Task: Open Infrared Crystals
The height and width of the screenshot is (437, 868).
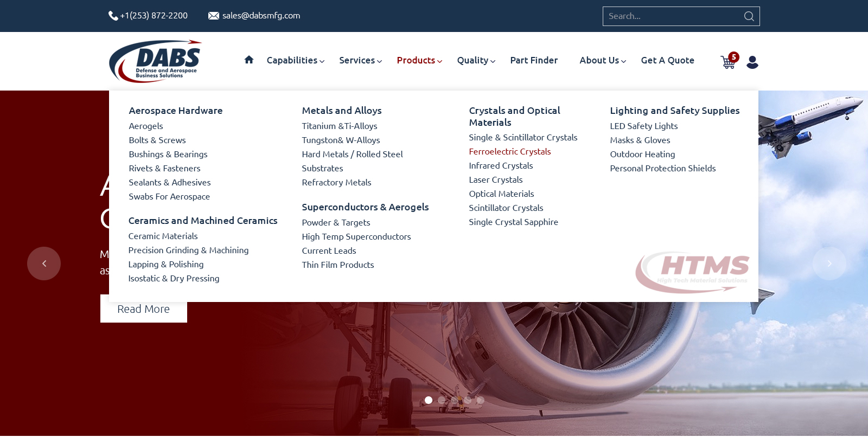Action: pyautogui.click(x=501, y=165)
